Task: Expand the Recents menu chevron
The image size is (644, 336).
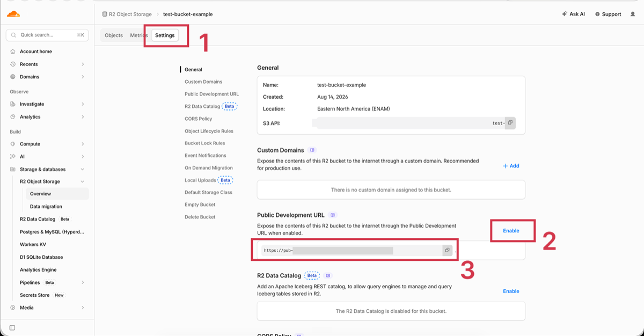Action: (83, 64)
